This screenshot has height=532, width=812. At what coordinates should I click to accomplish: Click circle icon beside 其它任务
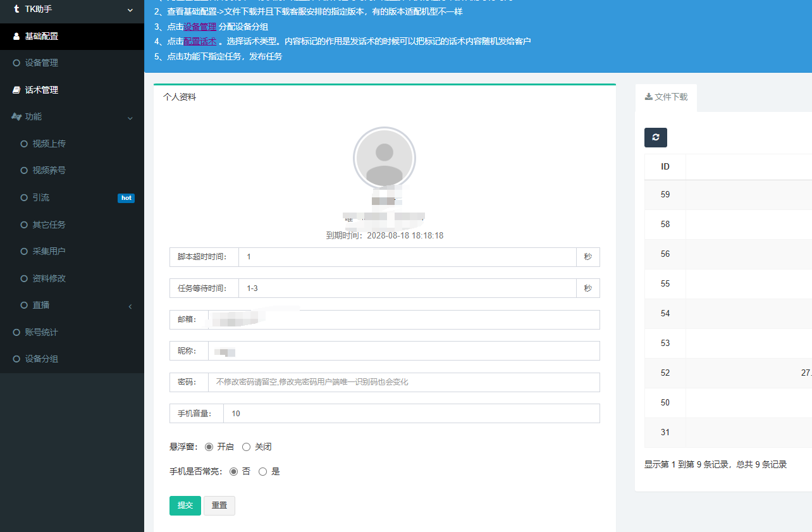[x=24, y=225]
